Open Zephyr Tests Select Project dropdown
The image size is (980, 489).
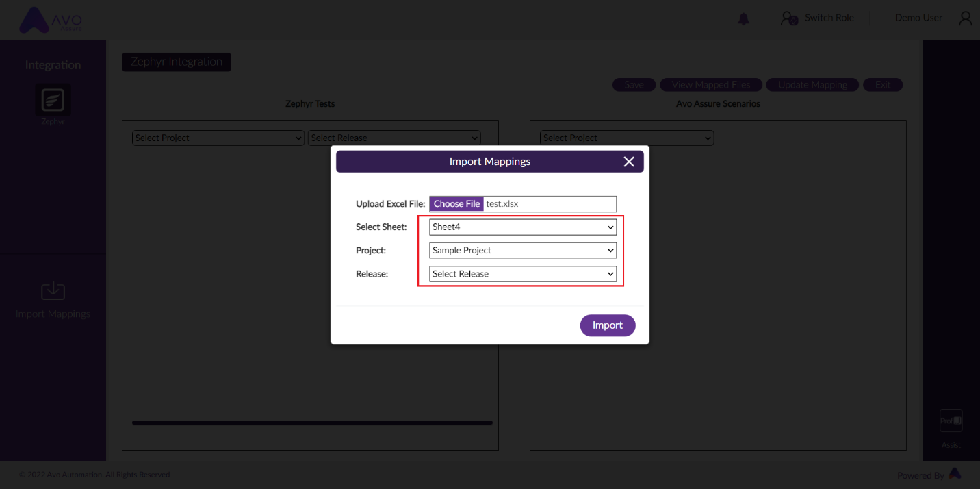click(x=218, y=138)
